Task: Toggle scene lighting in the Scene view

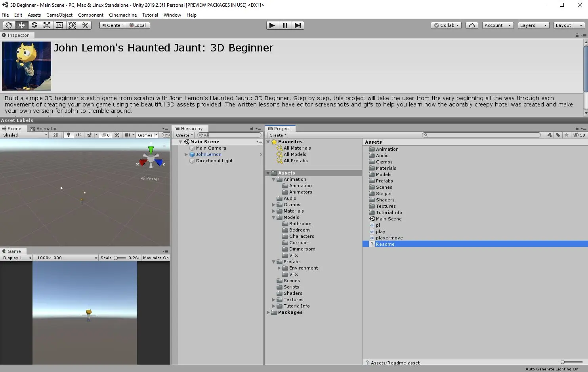Action: coord(69,135)
